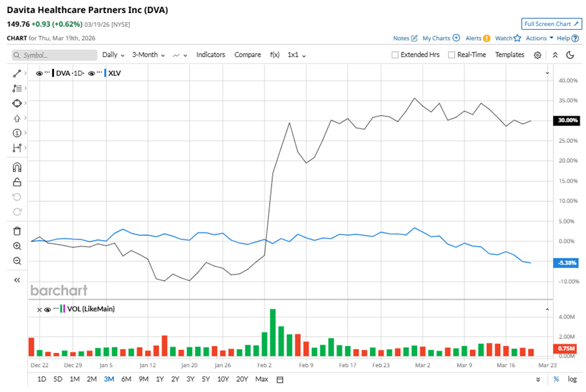Expand the trend line tool submenu arrow
586x392 pixels.
click(25, 73)
